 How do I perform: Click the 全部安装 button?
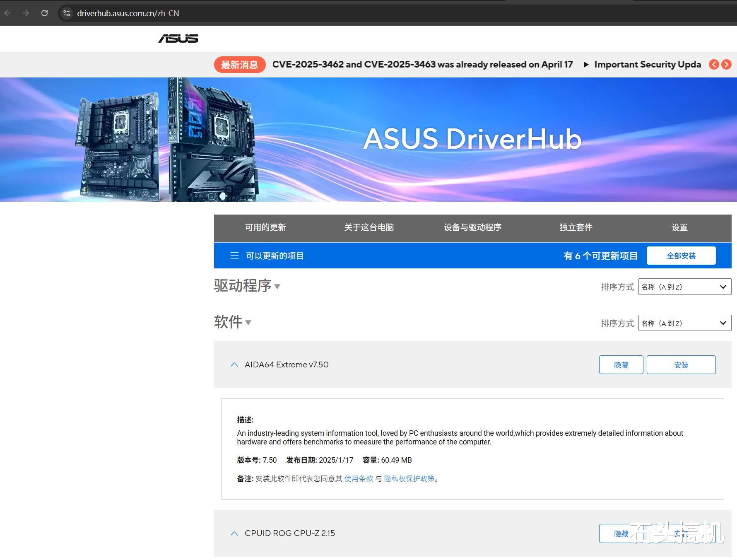click(681, 256)
